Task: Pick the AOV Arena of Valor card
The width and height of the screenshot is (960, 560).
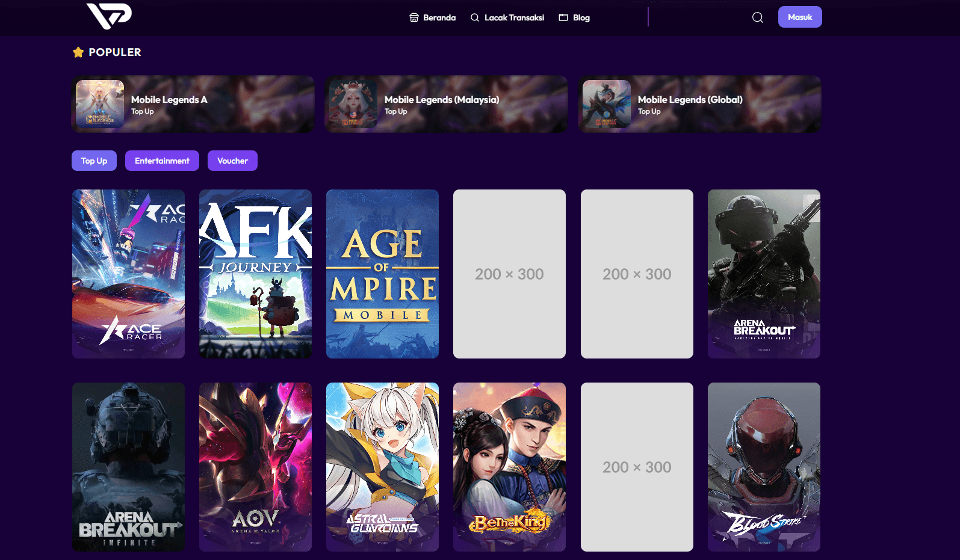Action: coord(255,467)
